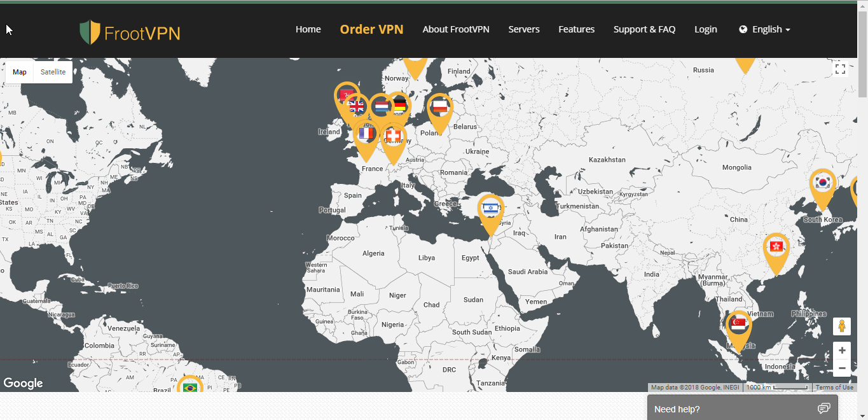Select the Brazil flag server marker
Viewport: 868px width, 420px height.
click(x=189, y=385)
